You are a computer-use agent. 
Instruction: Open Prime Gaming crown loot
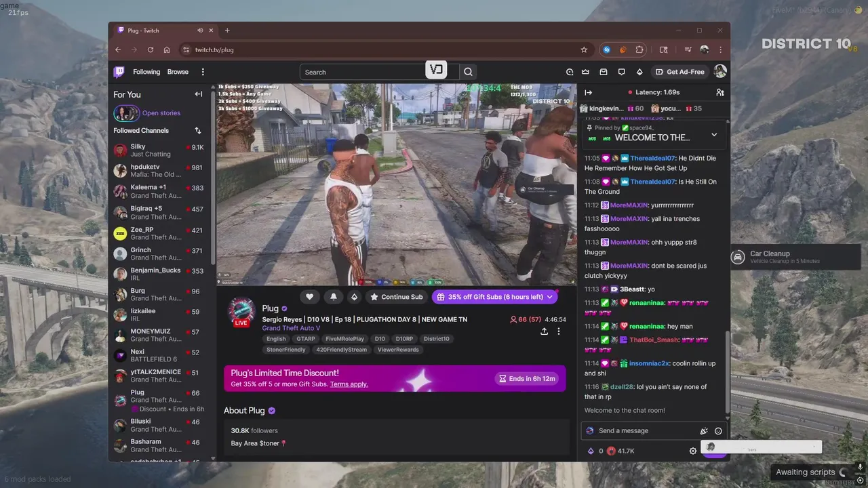[x=586, y=72]
